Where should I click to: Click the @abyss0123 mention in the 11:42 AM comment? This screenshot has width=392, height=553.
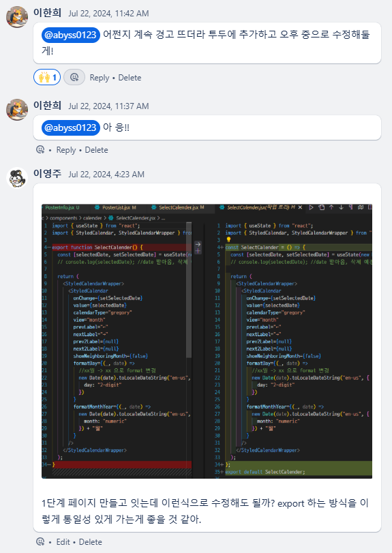point(71,35)
